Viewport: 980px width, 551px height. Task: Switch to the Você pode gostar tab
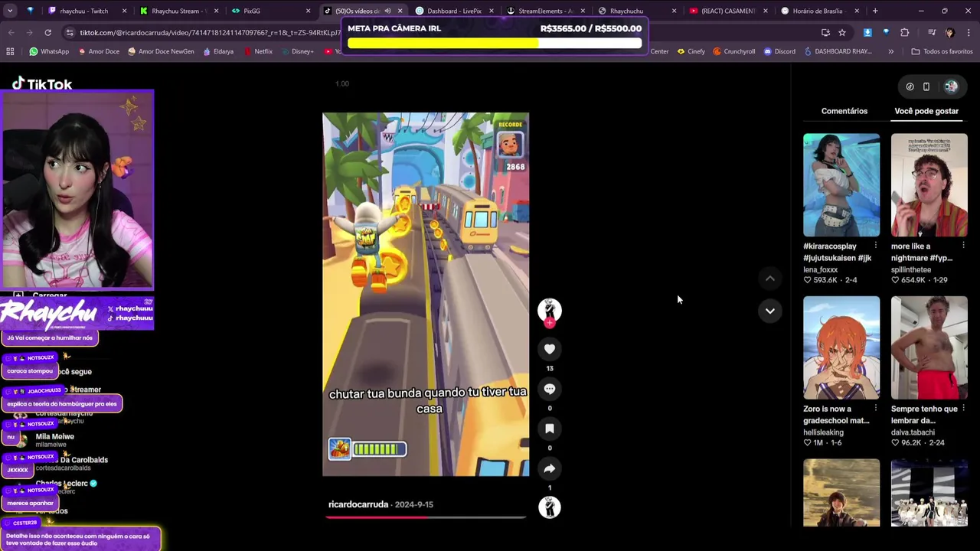coord(926,111)
